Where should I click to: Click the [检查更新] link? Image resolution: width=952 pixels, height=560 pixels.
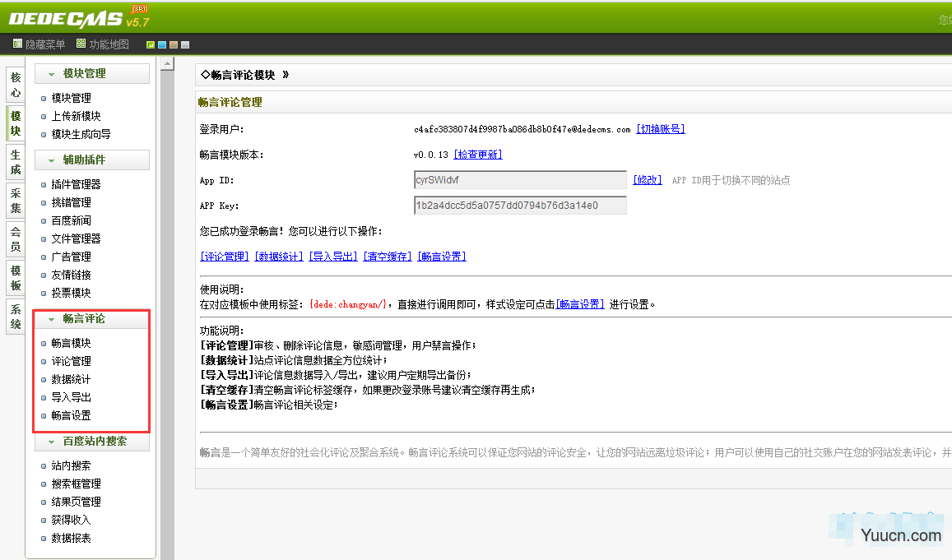(477, 155)
